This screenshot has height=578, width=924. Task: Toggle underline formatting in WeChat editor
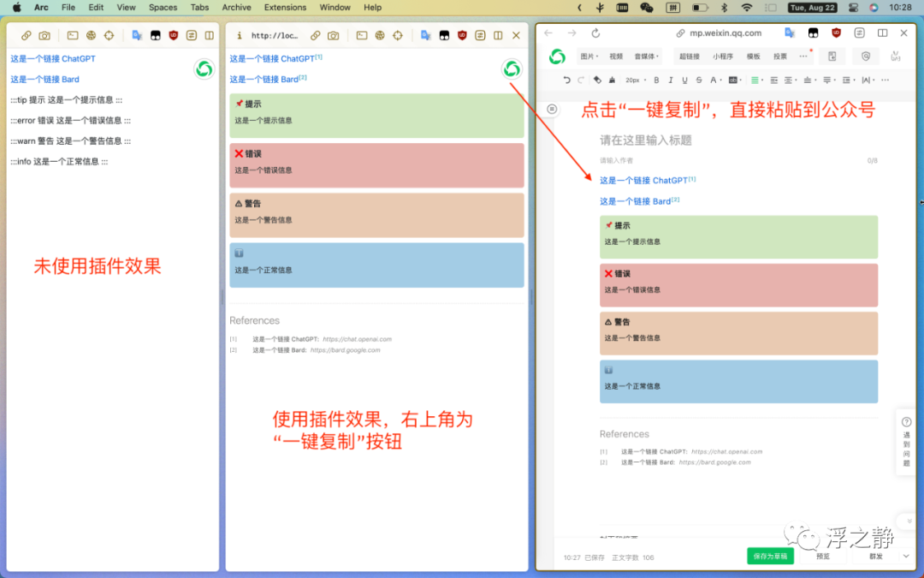point(684,80)
